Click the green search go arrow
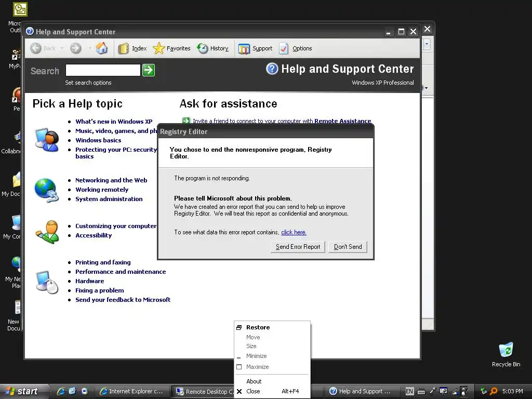 coord(149,70)
